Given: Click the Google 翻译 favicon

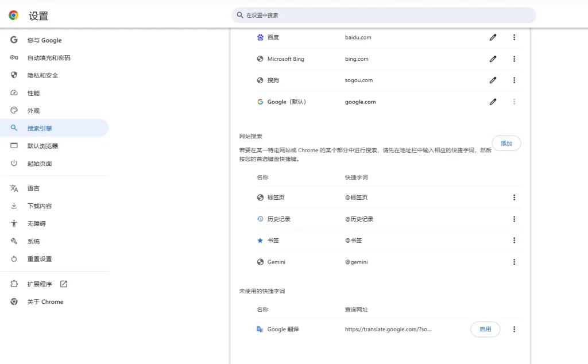Looking at the screenshot, I should [260, 329].
